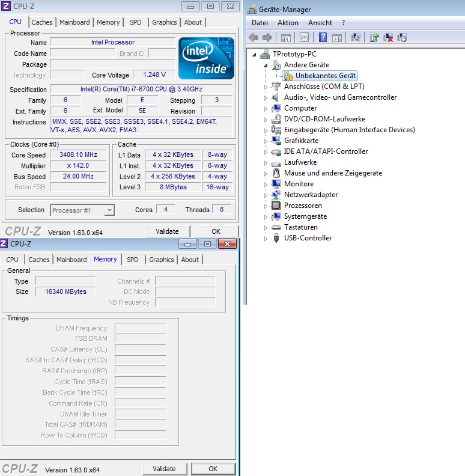Viewport: 465px width, 476px height.
Task: Open Graphics tab in bottom CPU-Z window
Action: [161, 260]
